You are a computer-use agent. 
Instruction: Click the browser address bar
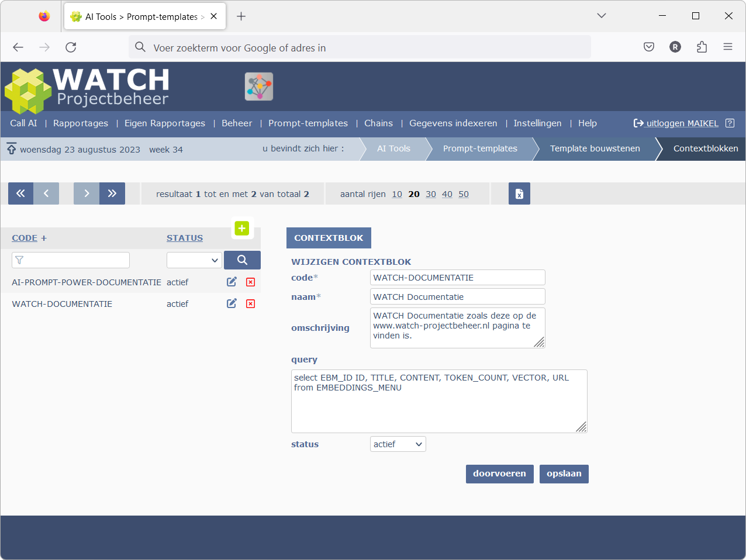(x=360, y=47)
